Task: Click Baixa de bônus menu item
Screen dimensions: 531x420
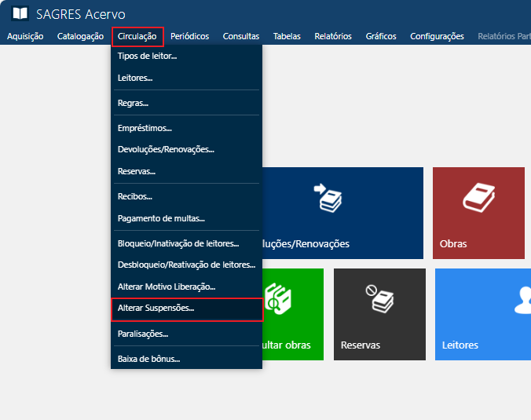Action: pyautogui.click(x=148, y=359)
